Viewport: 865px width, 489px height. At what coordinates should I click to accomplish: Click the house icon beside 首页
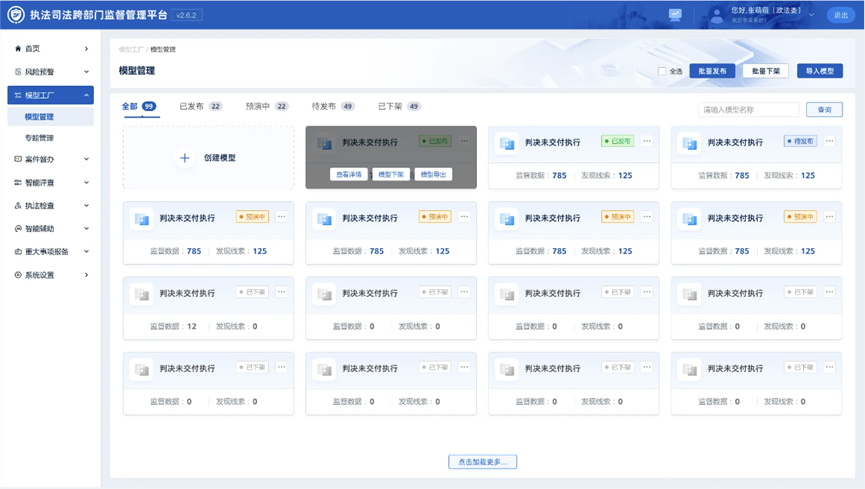(x=17, y=48)
